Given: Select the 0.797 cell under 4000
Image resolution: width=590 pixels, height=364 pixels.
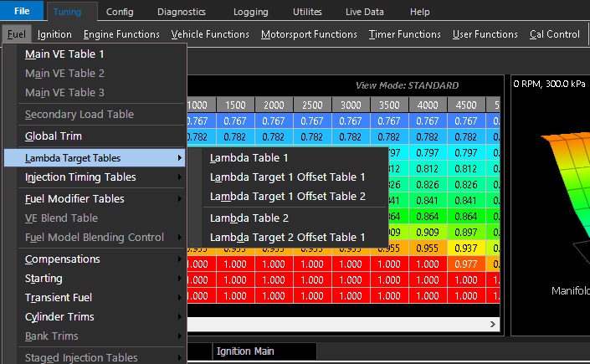Looking at the screenshot, I should 428,153.
